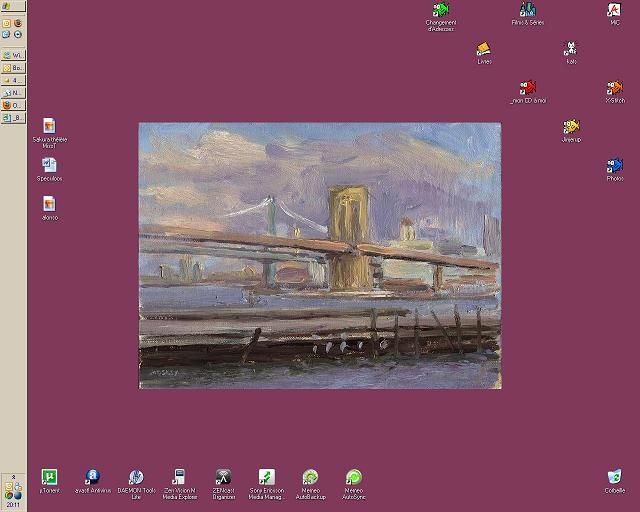Switch to the '4...' folder taskbar button
Image resolution: width=640 pixels, height=512 pixels.
coord(13,80)
